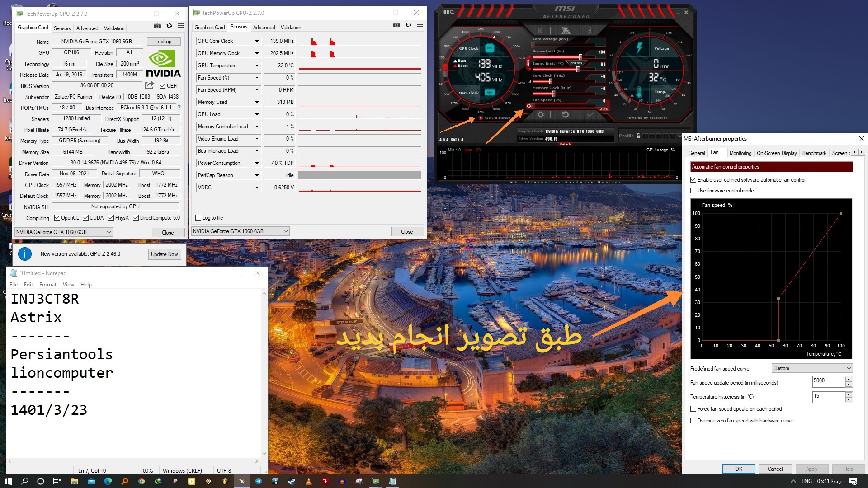Screen dimensions: 868x488
Task: Click the Lookup button in GPU-Z
Action: [x=164, y=42]
